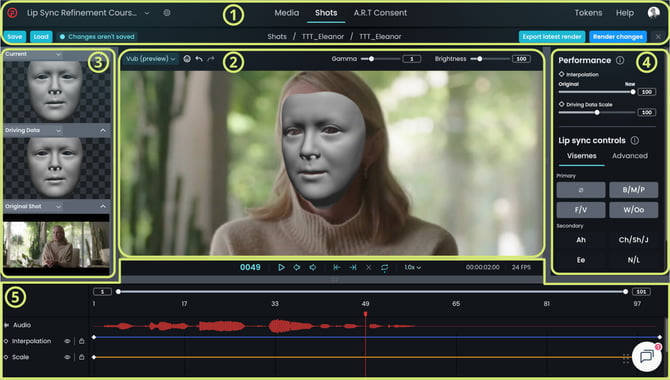Open the Driving Data view selector dropdown

point(59,130)
